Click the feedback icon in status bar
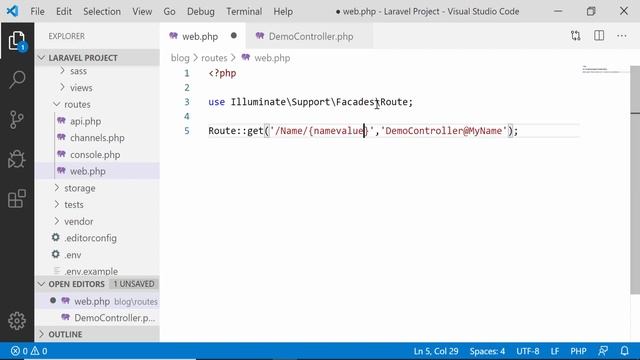Screen dimensions: 640x360 click(x=603, y=351)
